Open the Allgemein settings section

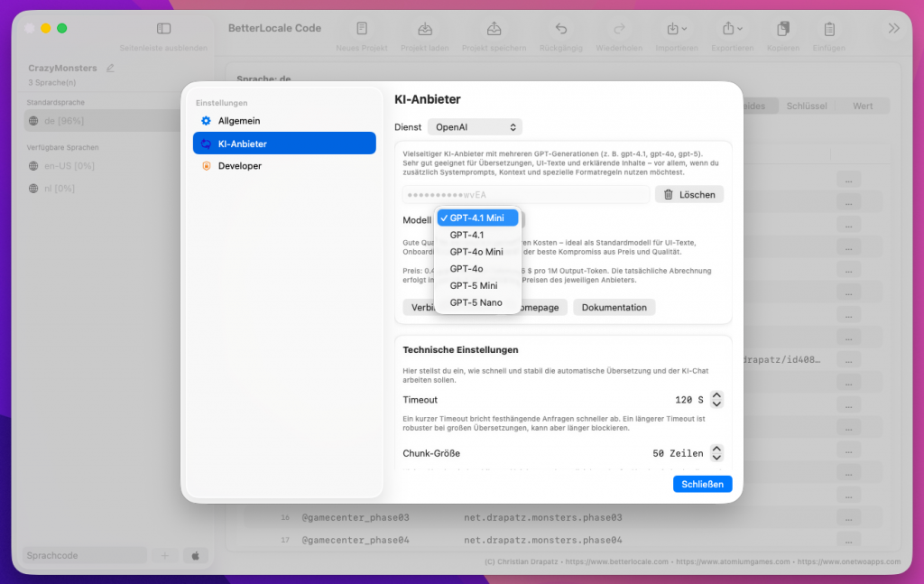pyautogui.click(x=239, y=120)
